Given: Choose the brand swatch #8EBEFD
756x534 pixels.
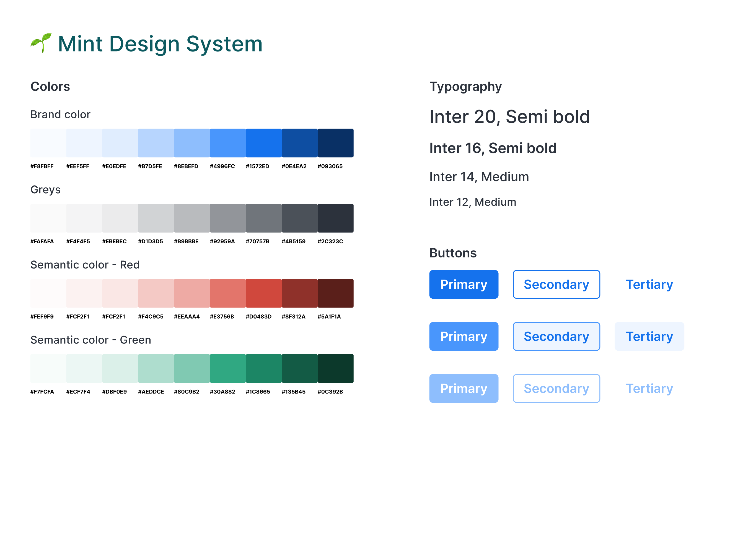Looking at the screenshot, I should (x=192, y=143).
